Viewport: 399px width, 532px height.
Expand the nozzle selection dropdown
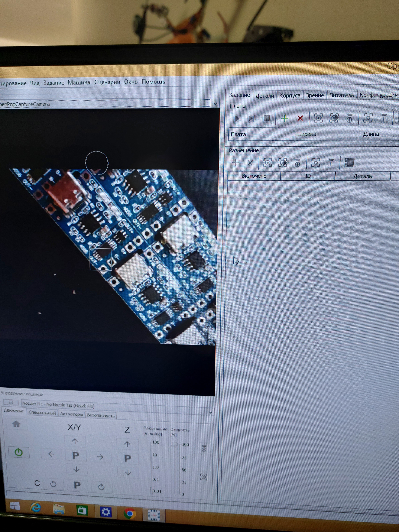[210, 412]
